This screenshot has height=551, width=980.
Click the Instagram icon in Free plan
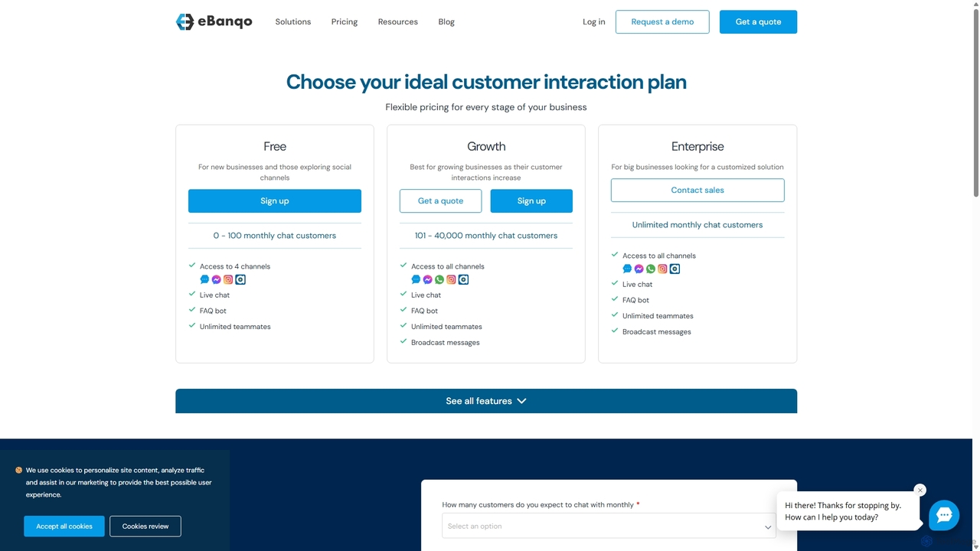(x=228, y=279)
